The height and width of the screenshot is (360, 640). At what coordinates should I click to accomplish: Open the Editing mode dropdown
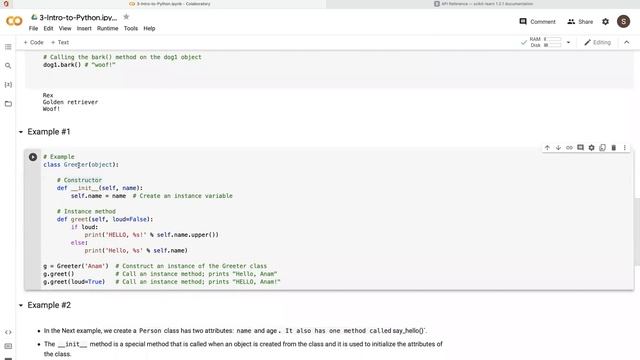pos(597,42)
